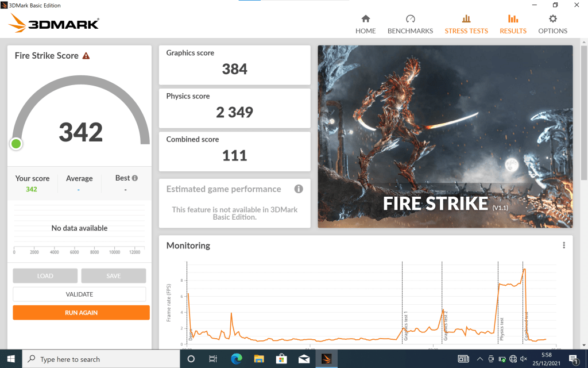Image resolution: width=588 pixels, height=368 pixels.
Task: Open File Explorer from the taskbar
Action: (259, 359)
